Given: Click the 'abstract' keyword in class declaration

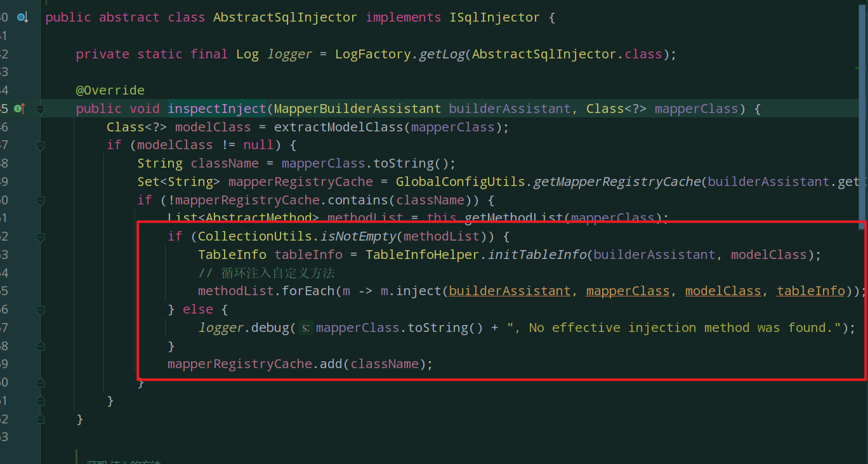Looking at the screenshot, I should [x=129, y=17].
